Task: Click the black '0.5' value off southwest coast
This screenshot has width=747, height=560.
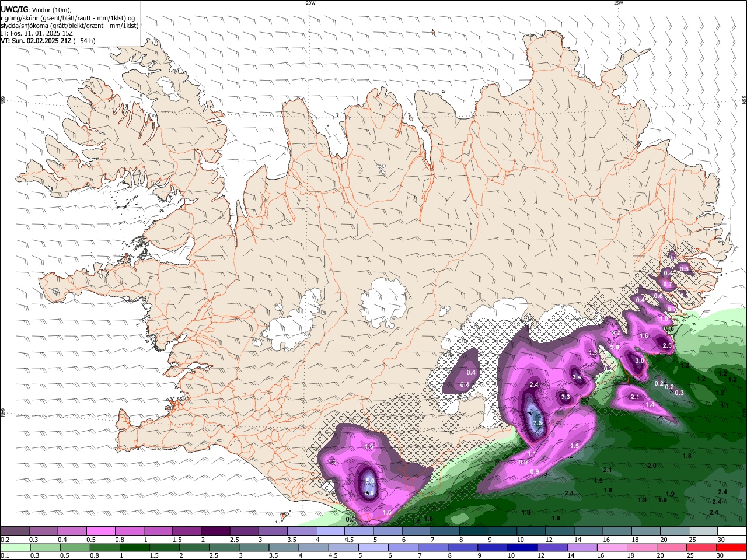Action: point(350,519)
